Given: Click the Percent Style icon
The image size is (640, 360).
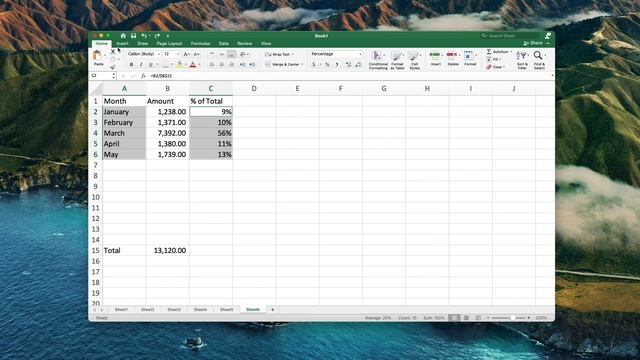Looking at the screenshot, I should tap(327, 64).
